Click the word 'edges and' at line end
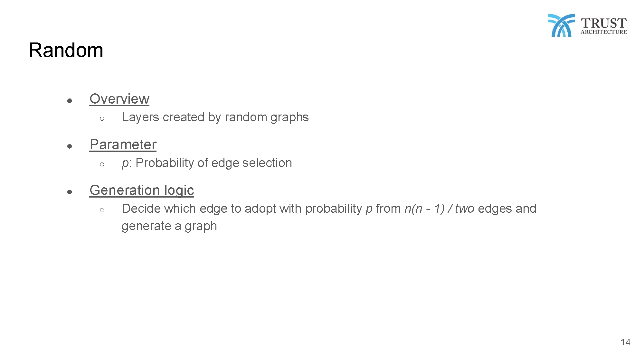 [x=507, y=209]
